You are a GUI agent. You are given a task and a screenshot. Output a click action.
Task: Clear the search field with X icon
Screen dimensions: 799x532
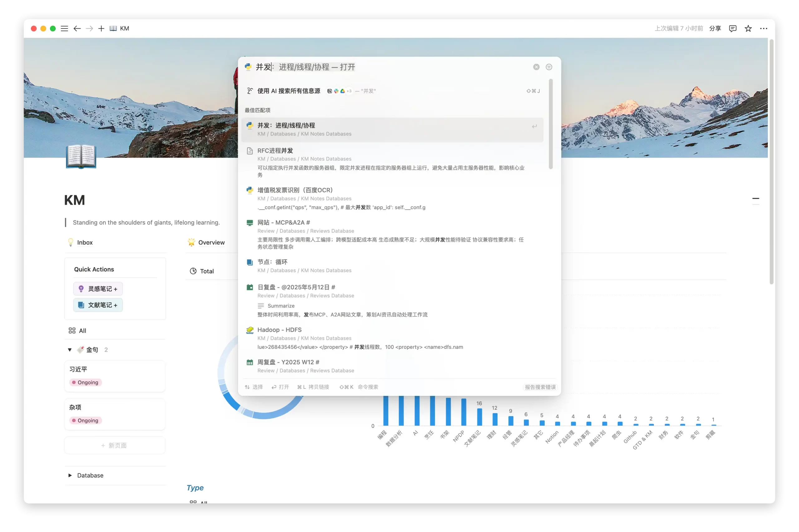pyautogui.click(x=536, y=67)
